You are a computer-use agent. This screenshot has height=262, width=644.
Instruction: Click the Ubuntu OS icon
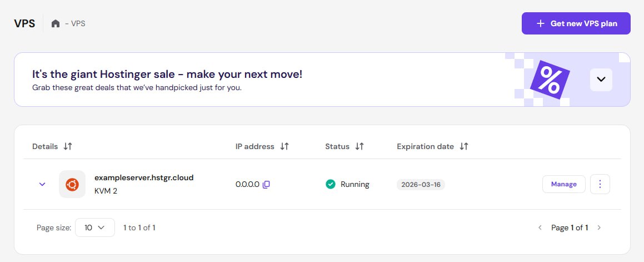point(72,184)
